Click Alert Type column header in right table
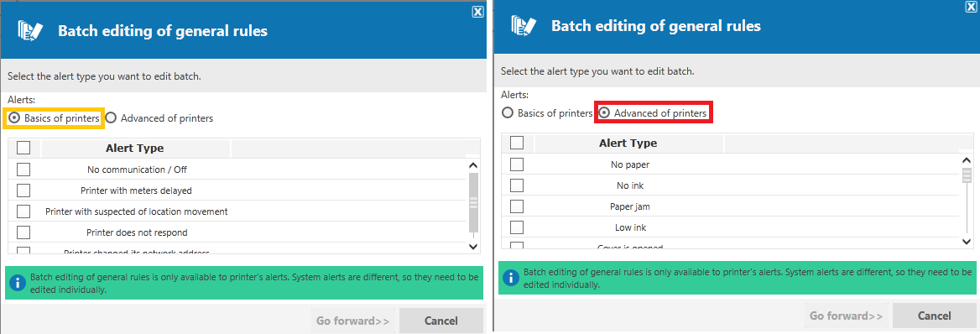 (628, 144)
